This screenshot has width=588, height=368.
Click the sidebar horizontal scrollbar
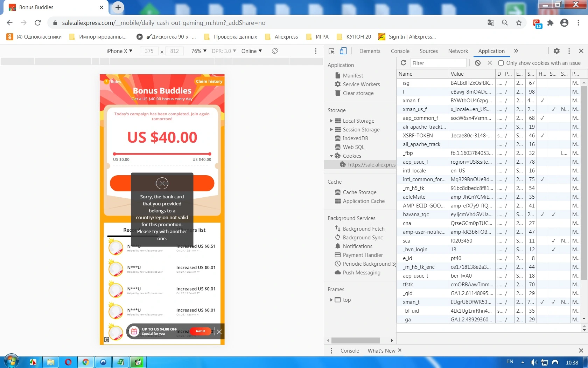pos(356,340)
